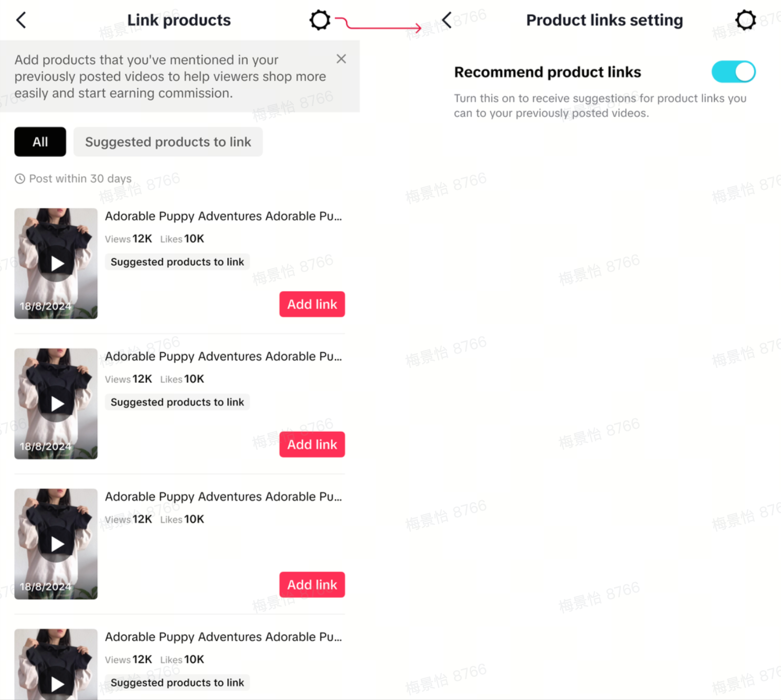Screen dimensions: 781x700
Task: Toggle Recommend product links switch
Action: click(x=733, y=72)
